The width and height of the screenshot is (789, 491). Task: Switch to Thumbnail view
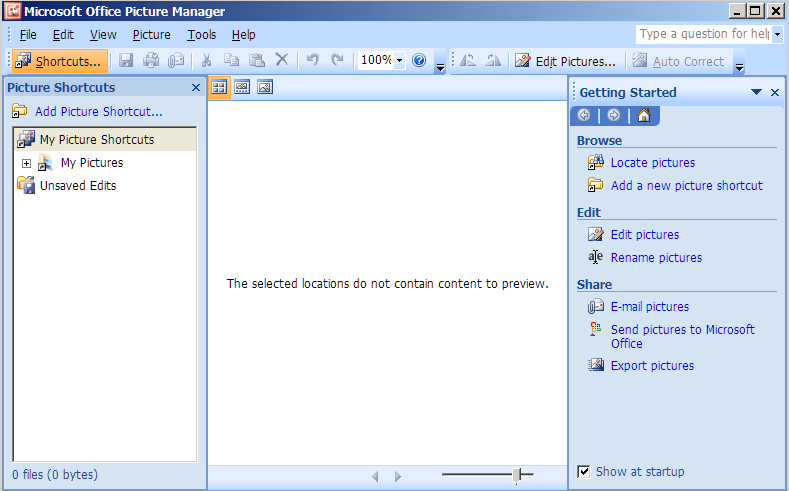(219, 87)
